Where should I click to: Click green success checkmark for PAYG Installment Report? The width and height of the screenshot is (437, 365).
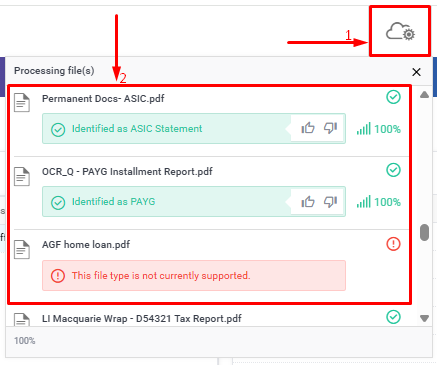pyautogui.click(x=393, y=170)
